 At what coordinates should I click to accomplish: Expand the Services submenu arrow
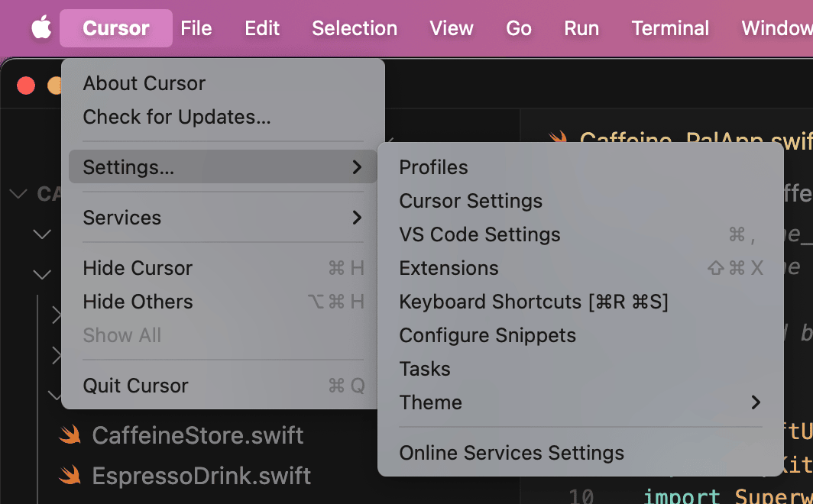point(356,218)
